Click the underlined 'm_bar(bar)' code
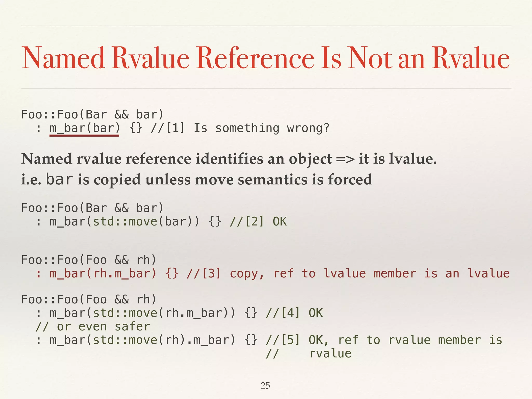 [x=85, y=128]
